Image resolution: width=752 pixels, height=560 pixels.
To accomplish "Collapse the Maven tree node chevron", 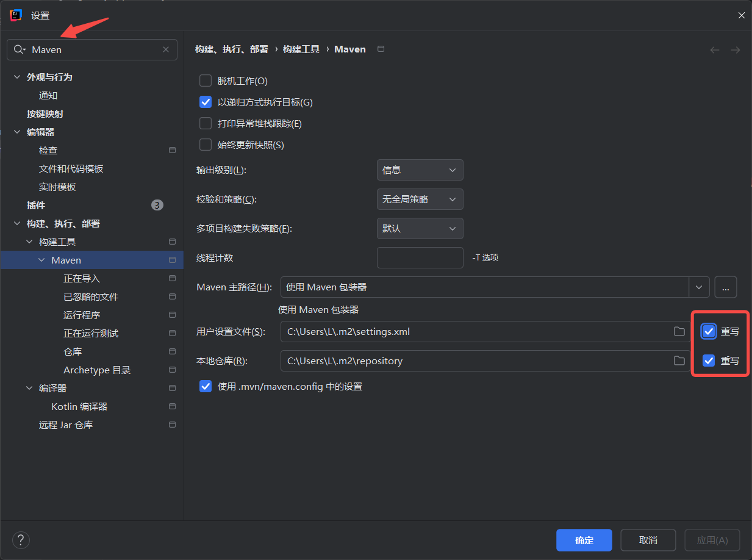I will tap(41, 260).
